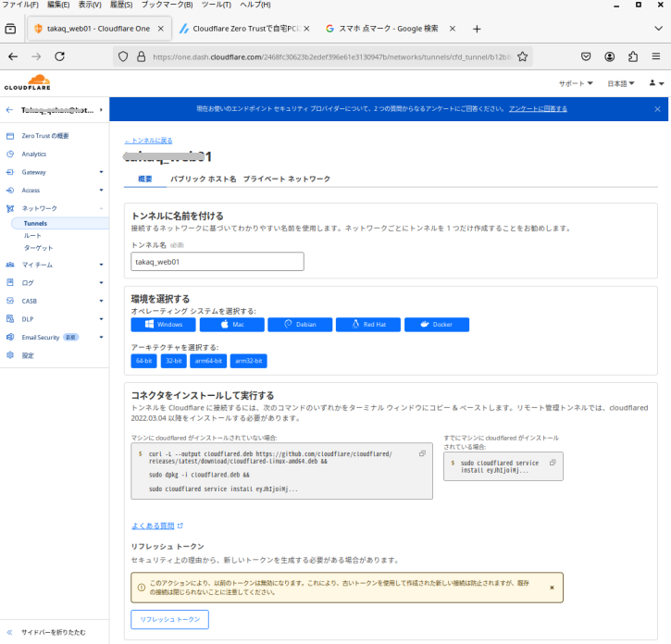Open the user profile dropdown
Viewport: 671px width, 644px height.
tap(656, 83)
